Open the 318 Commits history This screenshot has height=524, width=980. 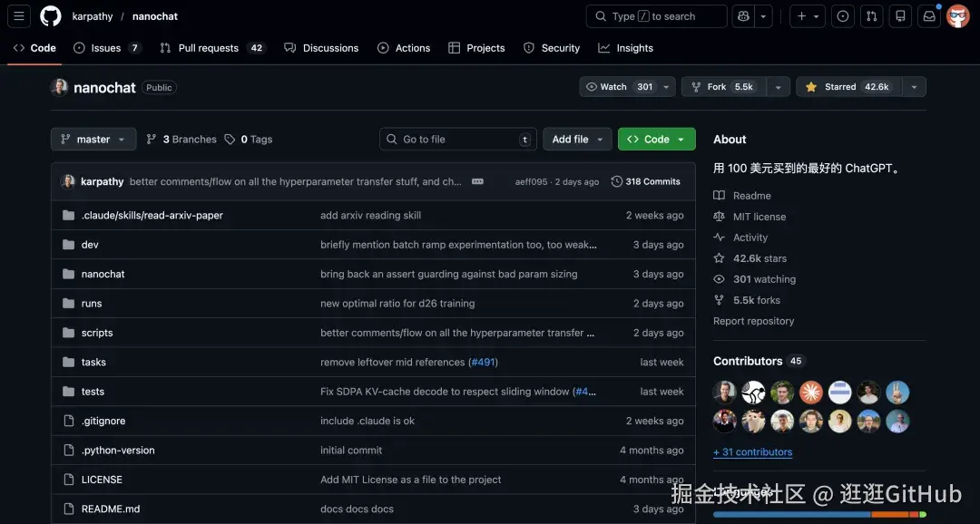(x=646, y=181)
